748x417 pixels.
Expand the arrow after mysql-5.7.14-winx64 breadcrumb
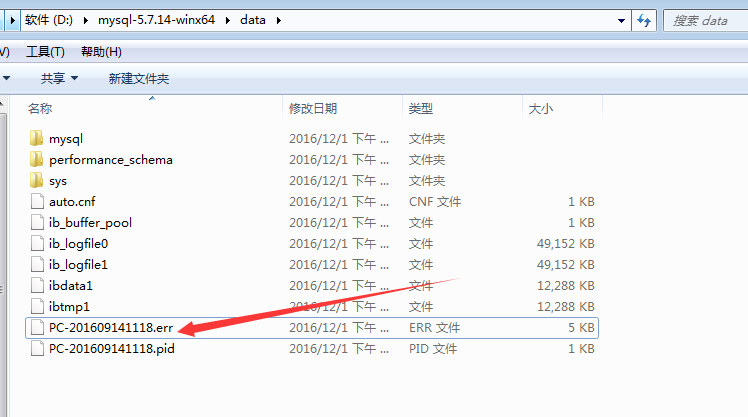coord(228,20)
